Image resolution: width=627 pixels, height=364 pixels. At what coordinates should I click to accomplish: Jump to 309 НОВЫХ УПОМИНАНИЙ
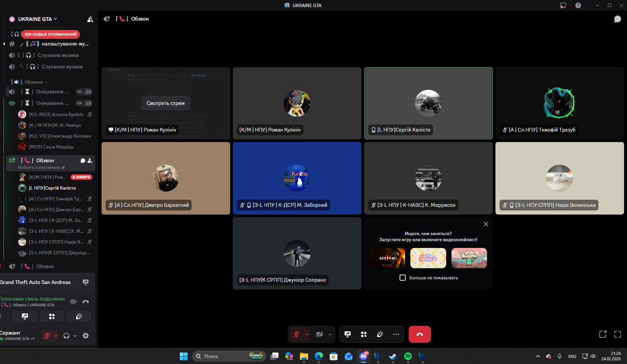pyautogui.click(x=50, y=34)
